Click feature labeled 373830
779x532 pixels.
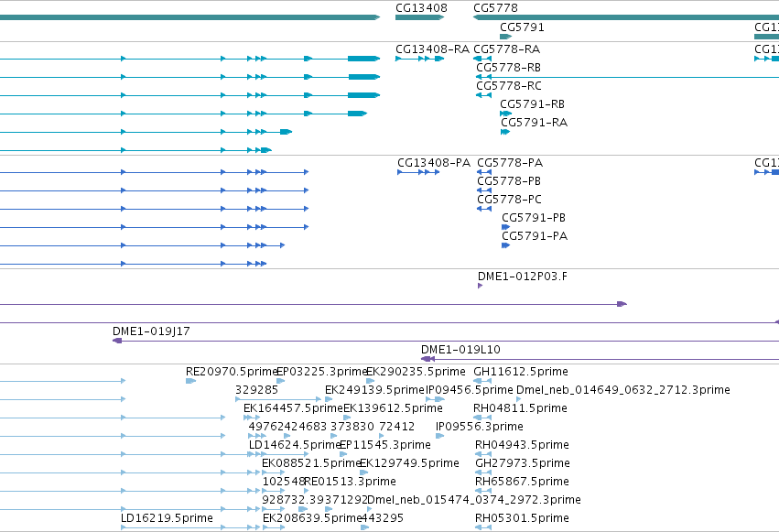(x=333, y=436)
